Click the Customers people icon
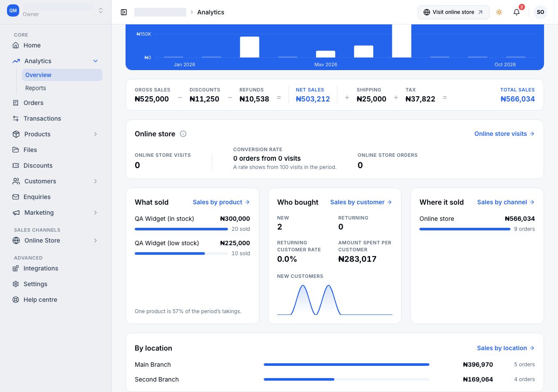This screenshot has height=392, width=558. [16, 181]
